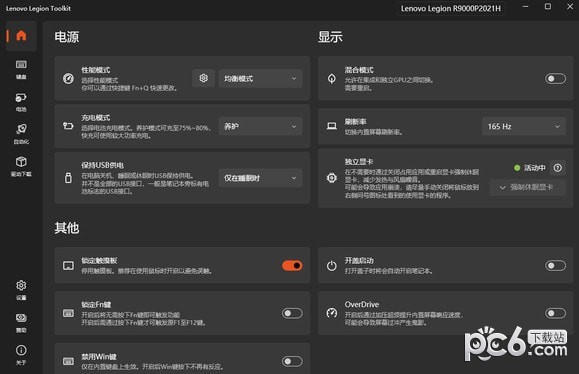
Task: Enable the 开盖启动 flip-to-boot switch
Action: (x=555, y=265)
